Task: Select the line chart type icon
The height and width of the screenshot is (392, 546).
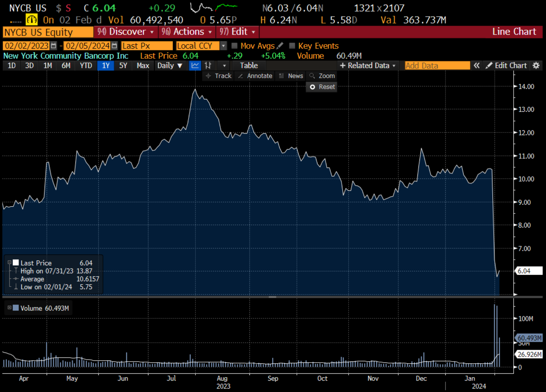Action: pyautogui.click(x=195, y=66)
